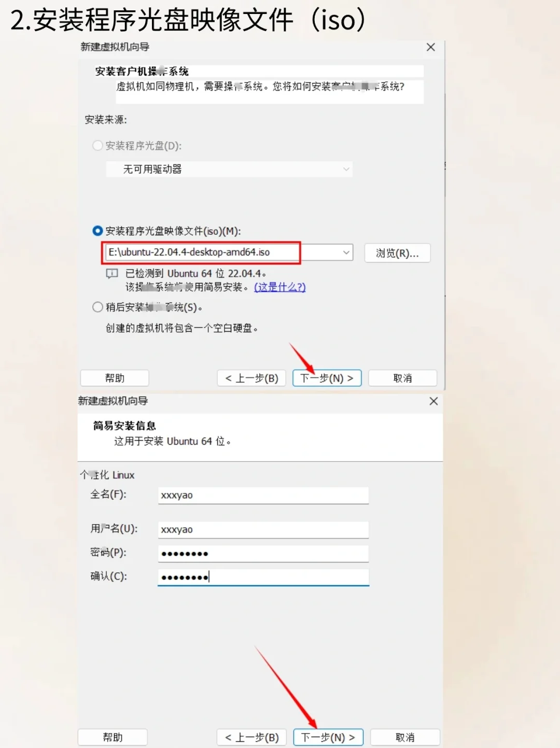Viewport: 560px width, 748px height.
Task: Open the 这是什么? help link
Action: (279, 287)
